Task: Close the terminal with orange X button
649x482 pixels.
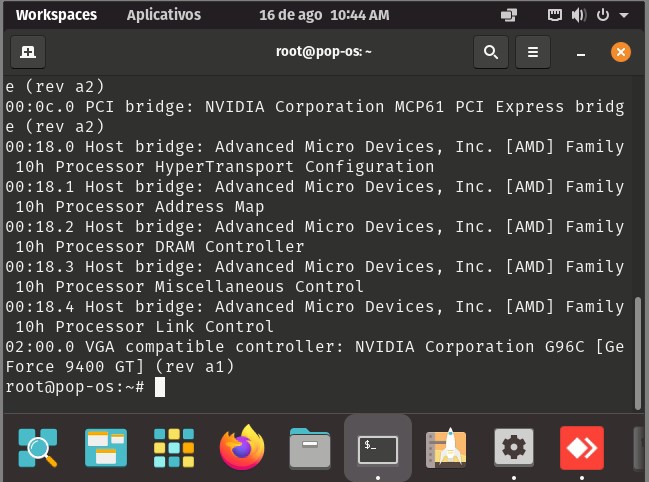Action: point(620,52)
